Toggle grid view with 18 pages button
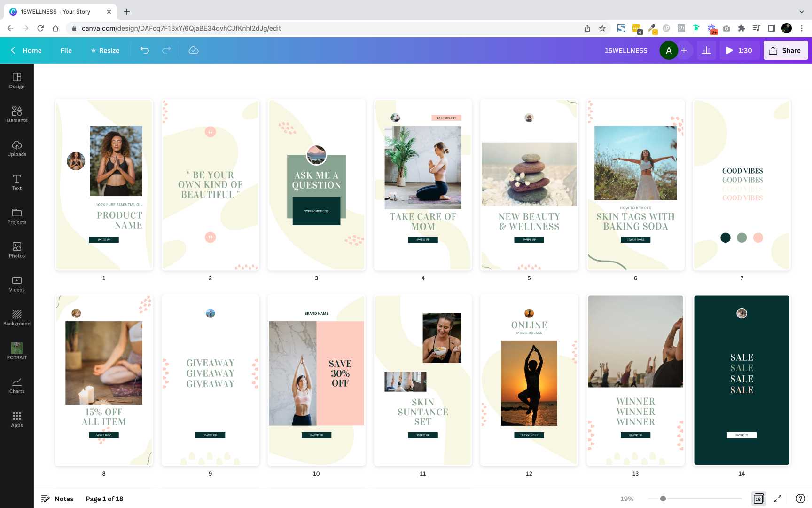This screenshot has height=508, width=812. [x=758, y=499]
